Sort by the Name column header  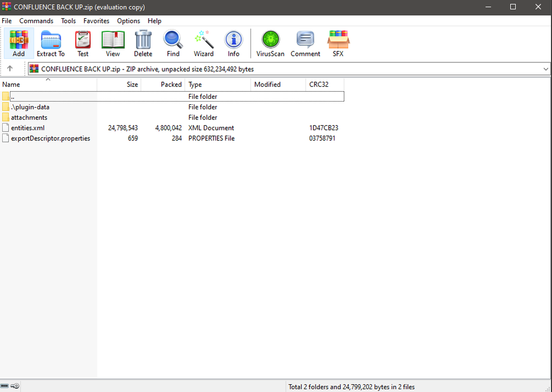(49, 84)
